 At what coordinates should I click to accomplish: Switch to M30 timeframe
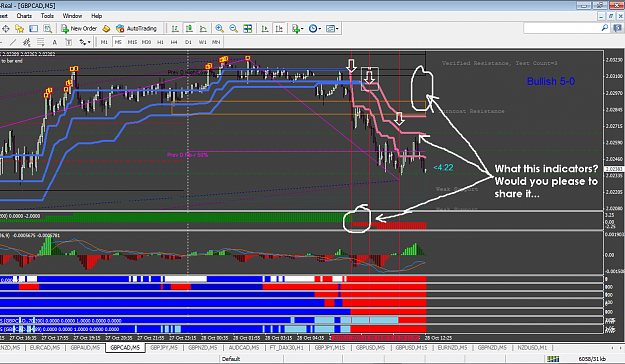[146, 42]
